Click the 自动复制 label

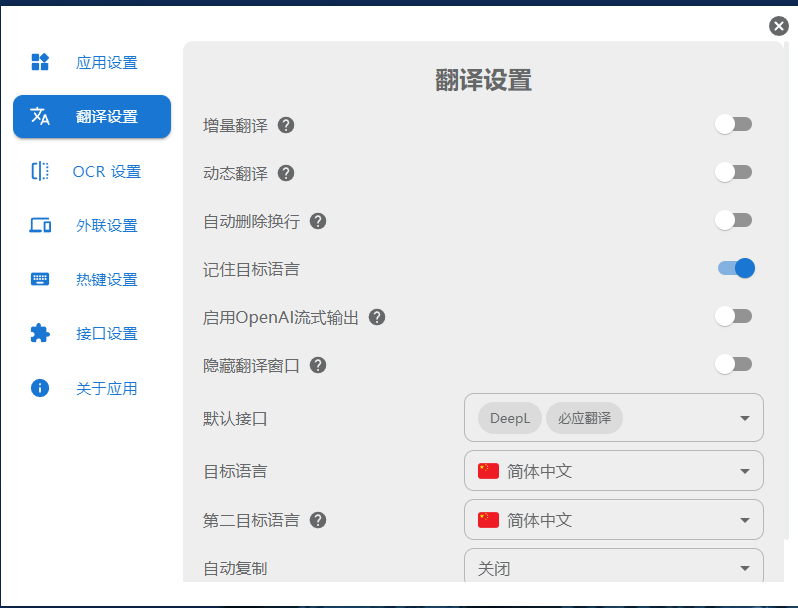pos(235,568)
